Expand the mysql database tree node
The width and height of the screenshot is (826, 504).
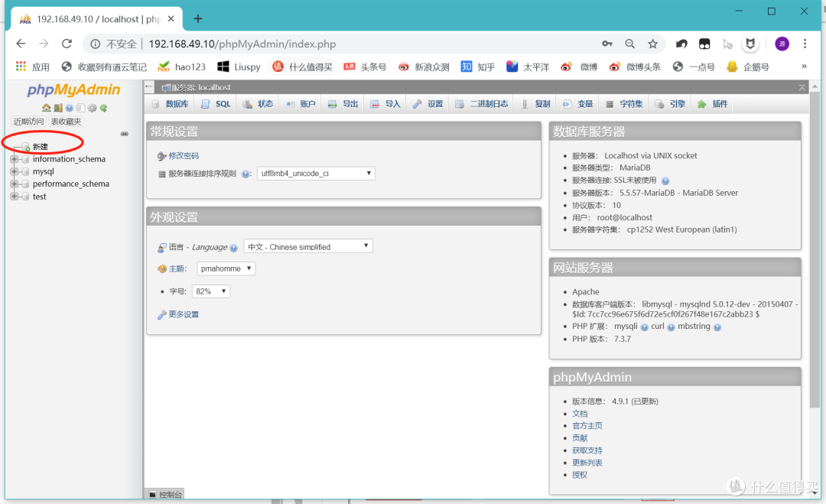(x=14, y=171)
